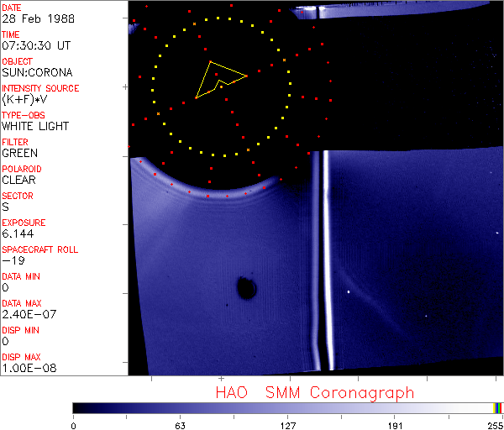Select the time value 07:30:30 UT
504x430 pixels.
pyautogui.click(x=37, y=45)
